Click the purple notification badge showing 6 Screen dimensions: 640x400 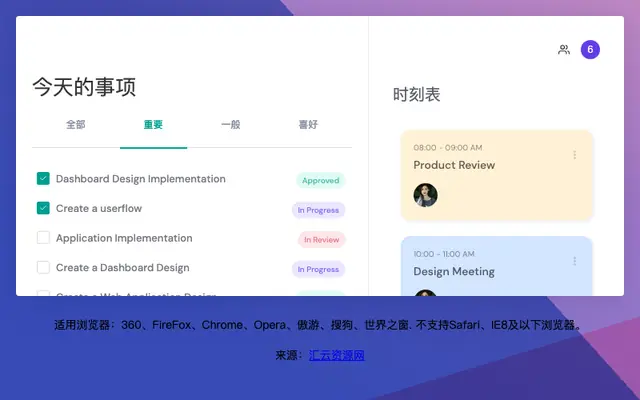tap(590, 50)
